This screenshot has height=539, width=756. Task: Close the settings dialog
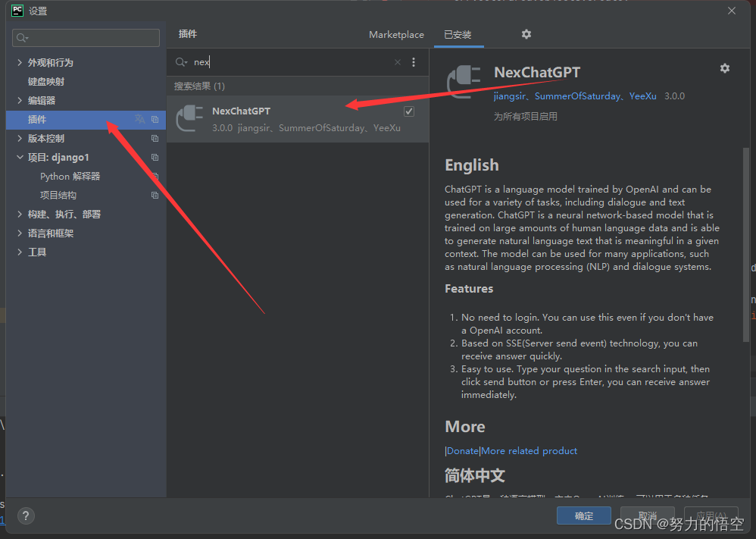(732, 11)
